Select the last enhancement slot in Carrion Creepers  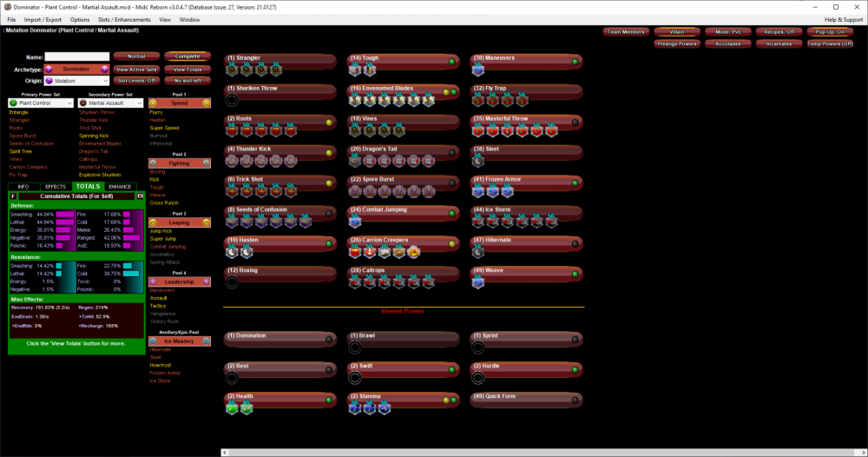pos(415,252)
